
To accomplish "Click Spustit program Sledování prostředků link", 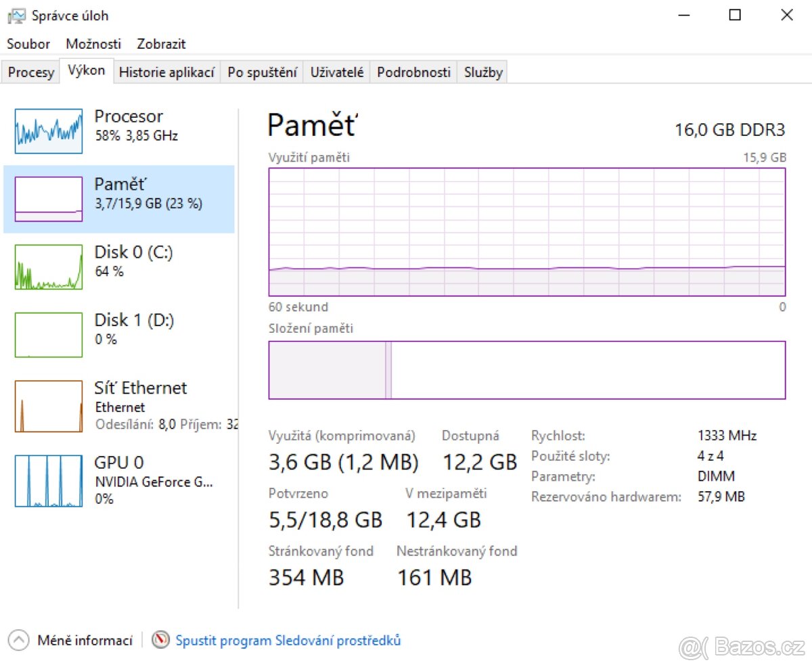I will click(288, 640).
